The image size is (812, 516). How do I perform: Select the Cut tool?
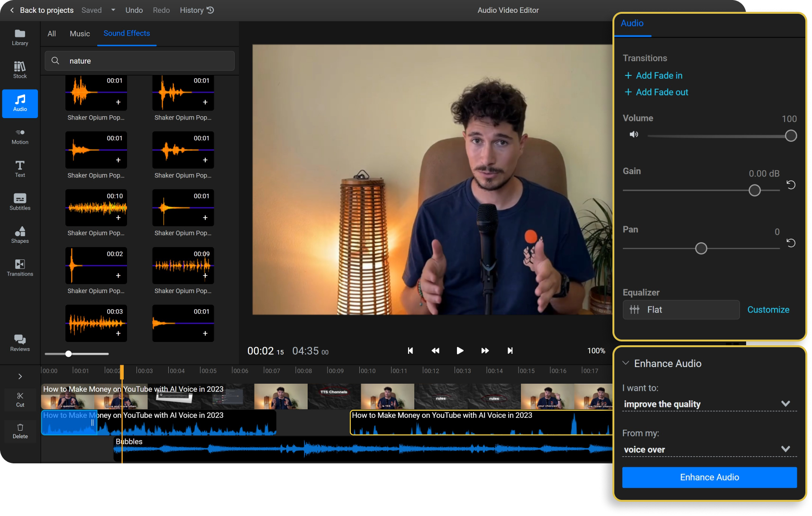[x=19, y=399]
